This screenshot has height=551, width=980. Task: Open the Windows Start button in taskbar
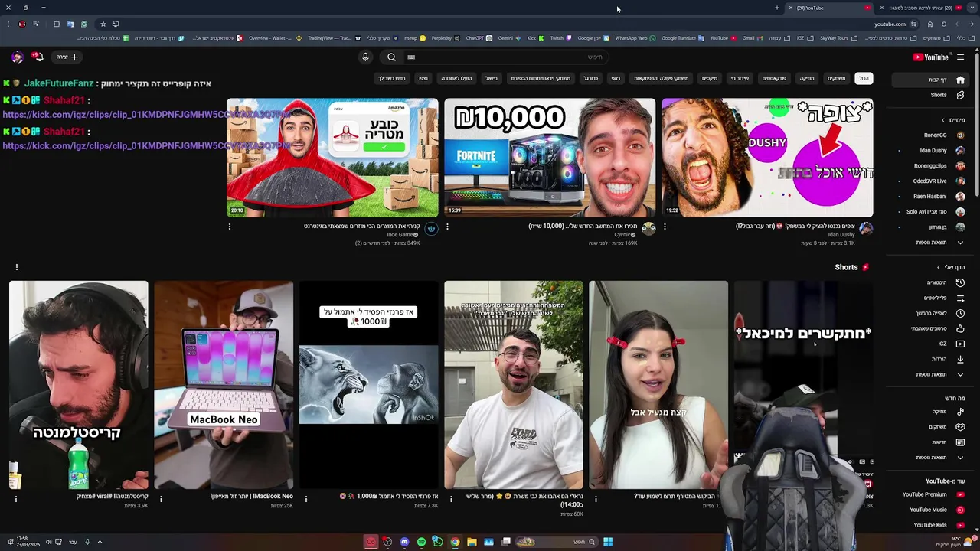[607, 542]
